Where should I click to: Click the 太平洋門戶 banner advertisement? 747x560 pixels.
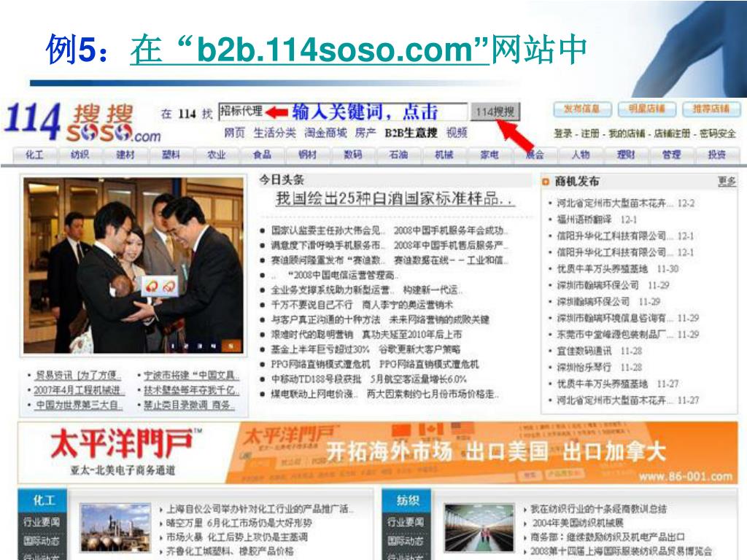tap(377, 453)
